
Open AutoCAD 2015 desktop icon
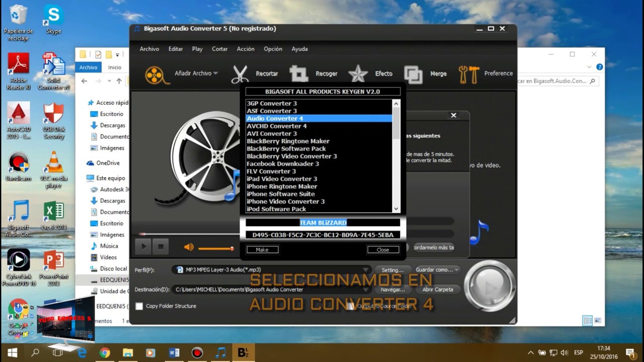pyautogui.click(x=19, y=121)
